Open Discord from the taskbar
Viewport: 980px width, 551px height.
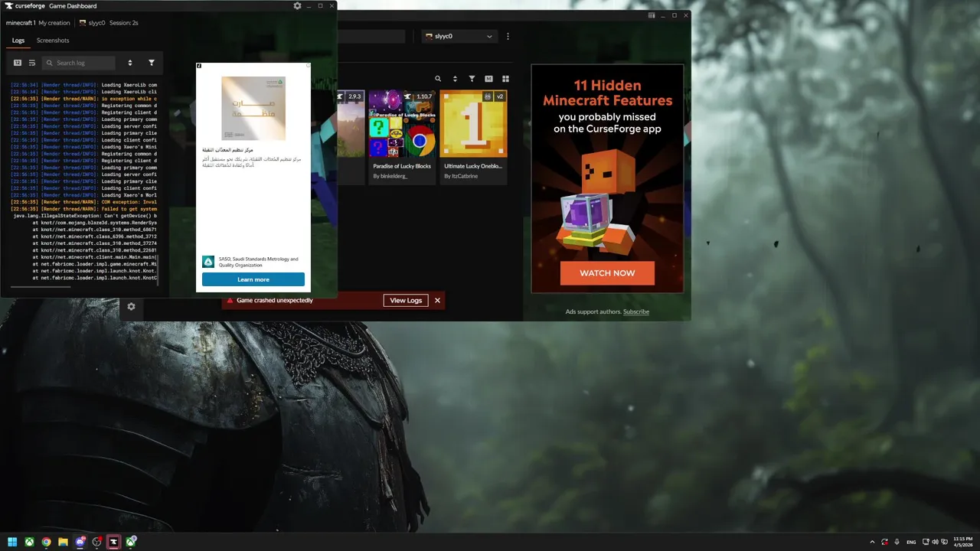pyautogui.click(x=80, y=542)
